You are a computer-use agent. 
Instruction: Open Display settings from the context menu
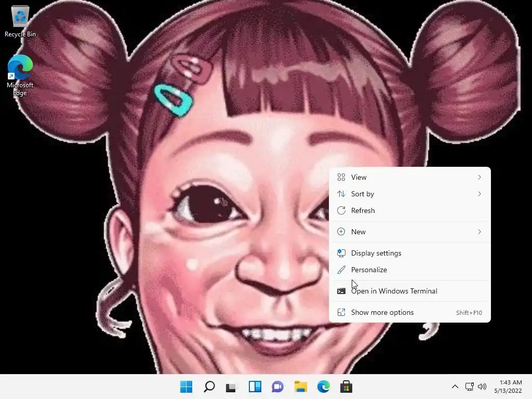(x=409, y=253)
